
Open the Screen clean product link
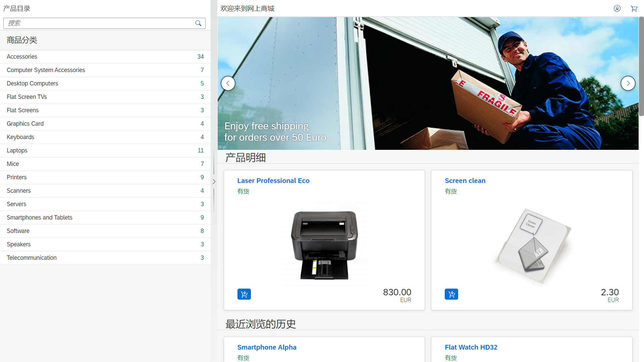[x=465, y=181]
